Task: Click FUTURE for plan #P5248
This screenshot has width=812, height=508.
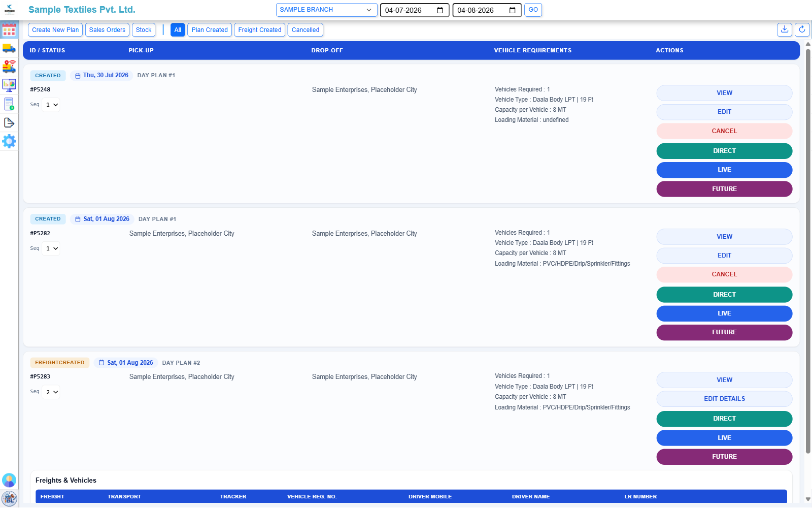Action: (724, 189)
